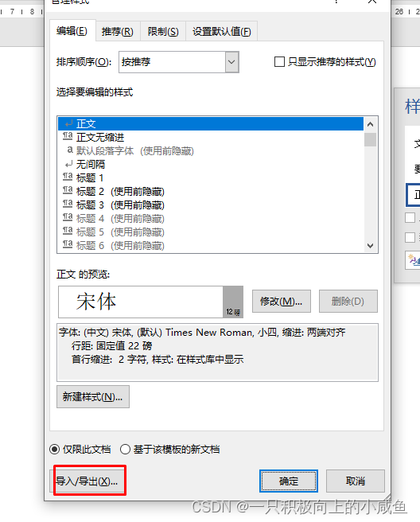The image size is (420, 522).
Task: Click the style icon beside 标题 5
Action: coord(68,231)
